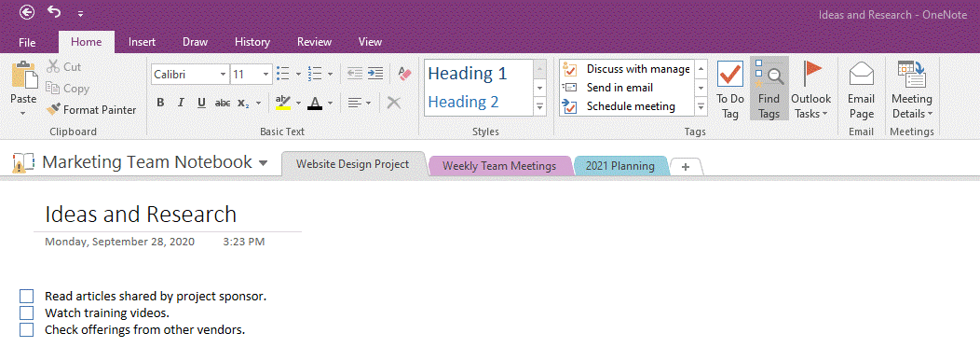Click the Copy button
The height and width of the screenshot is (361, 980).
(x=67, y=89)
